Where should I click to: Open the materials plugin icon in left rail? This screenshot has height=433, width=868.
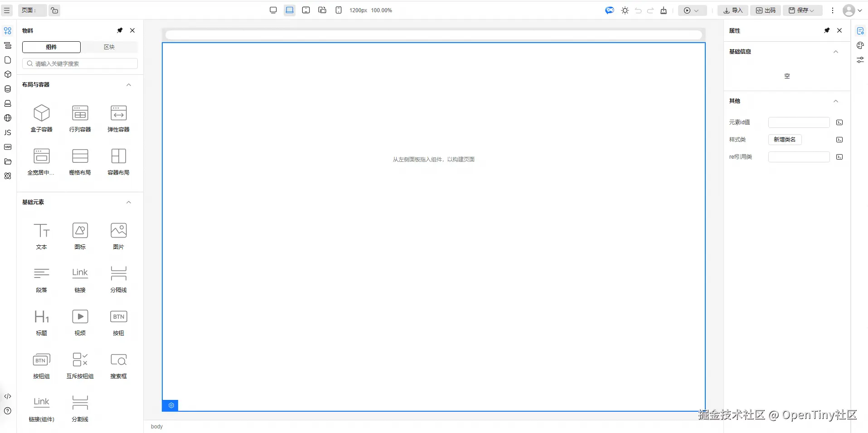[x=8, y=31]
